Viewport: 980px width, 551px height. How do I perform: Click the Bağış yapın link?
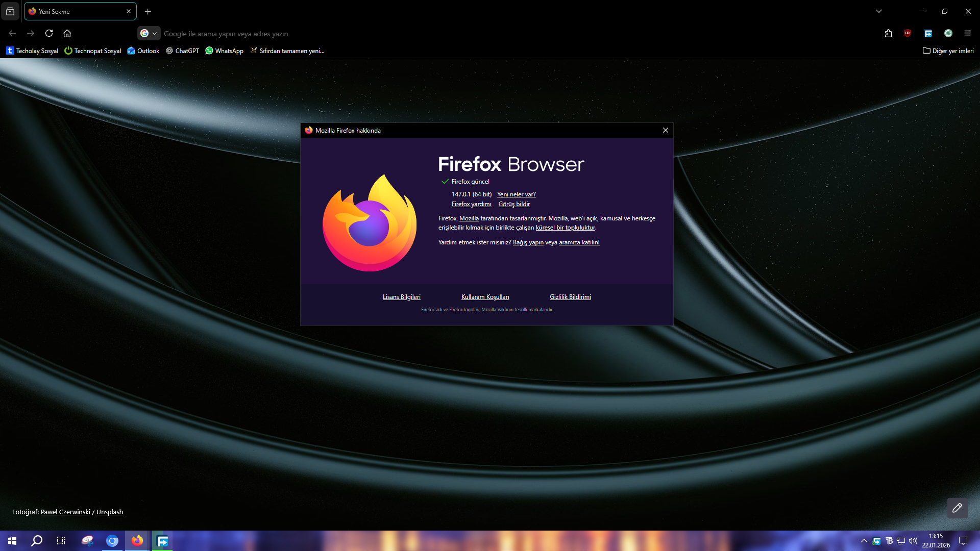(x=528, y=242)
